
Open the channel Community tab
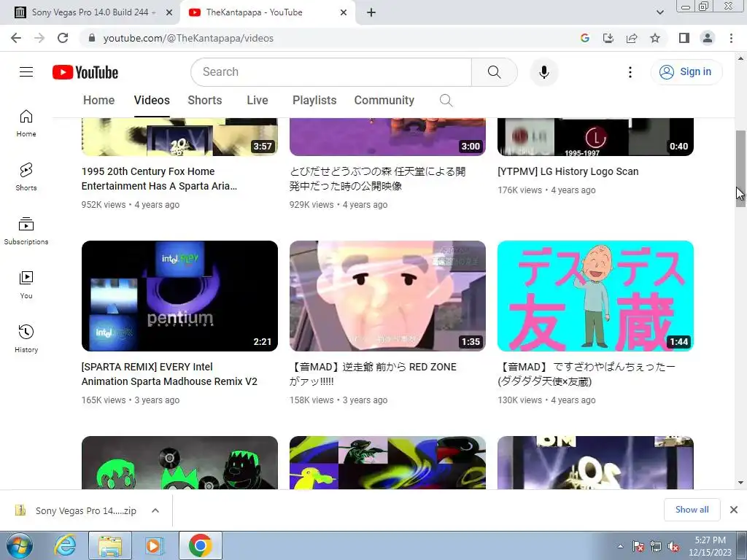384,101
